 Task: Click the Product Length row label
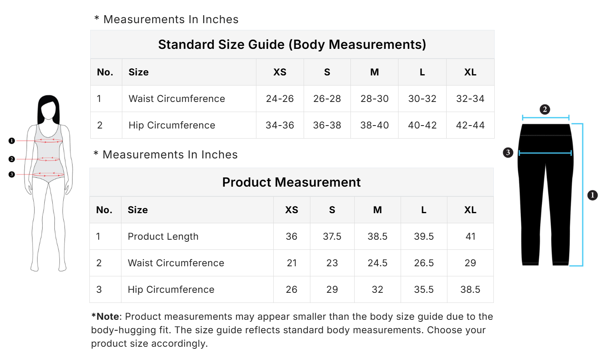[163, 237]
